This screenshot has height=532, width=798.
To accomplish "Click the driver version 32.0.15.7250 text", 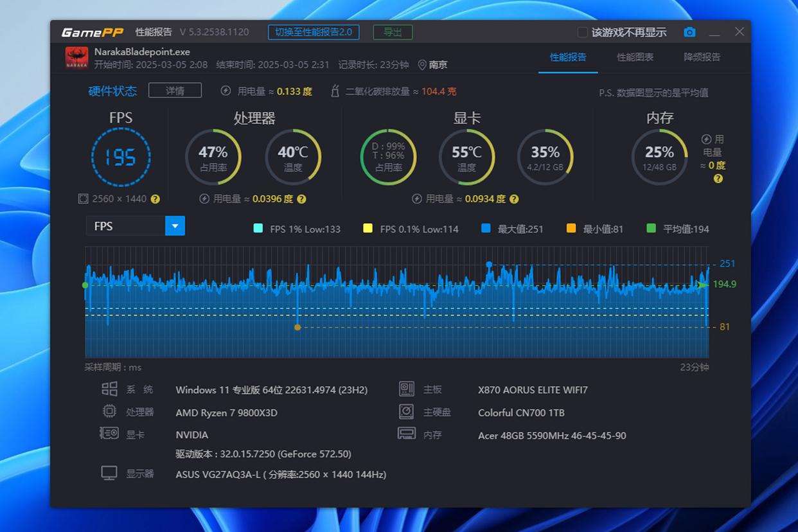I will (x=263, y=454).
